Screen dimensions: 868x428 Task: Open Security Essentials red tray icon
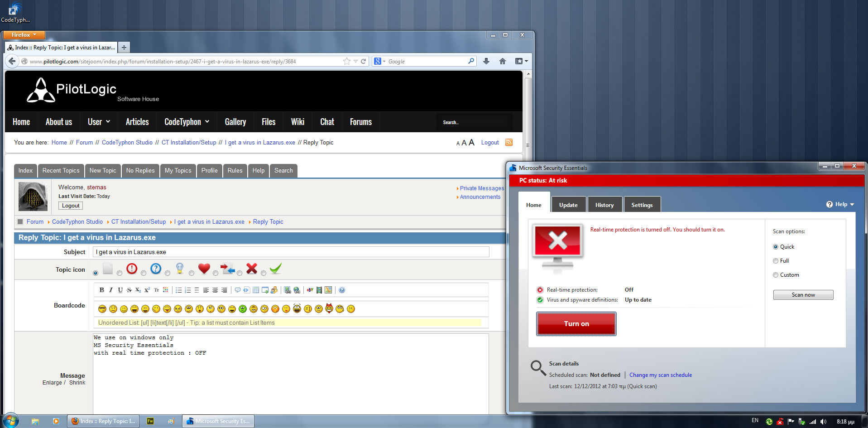click(x=780, y=422)
